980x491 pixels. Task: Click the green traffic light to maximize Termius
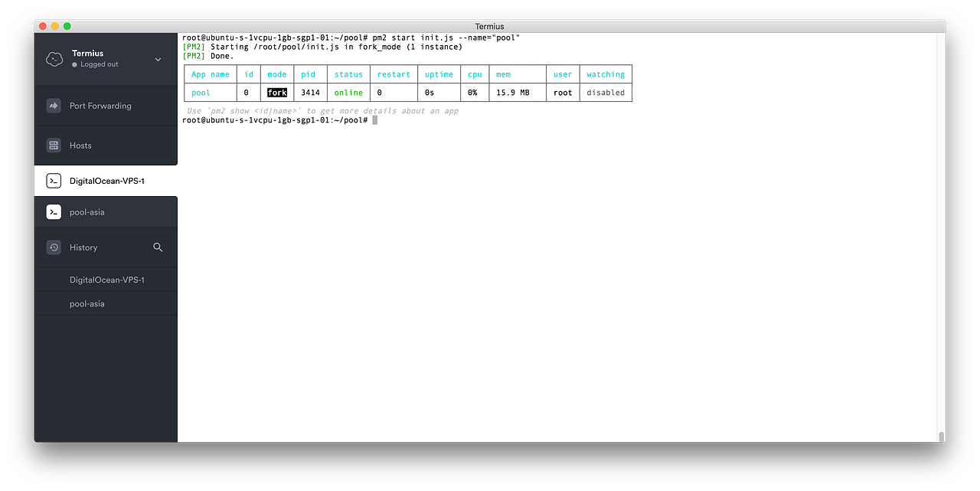(67, 25)
